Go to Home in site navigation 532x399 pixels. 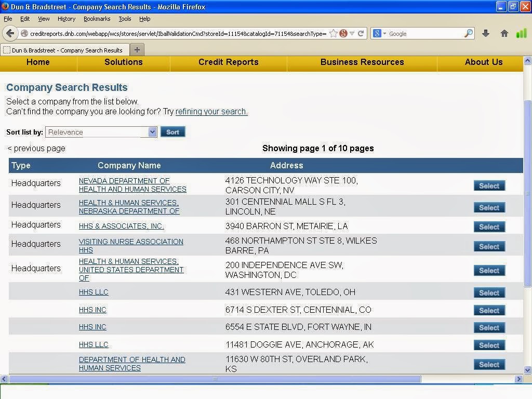coord(38,62)
